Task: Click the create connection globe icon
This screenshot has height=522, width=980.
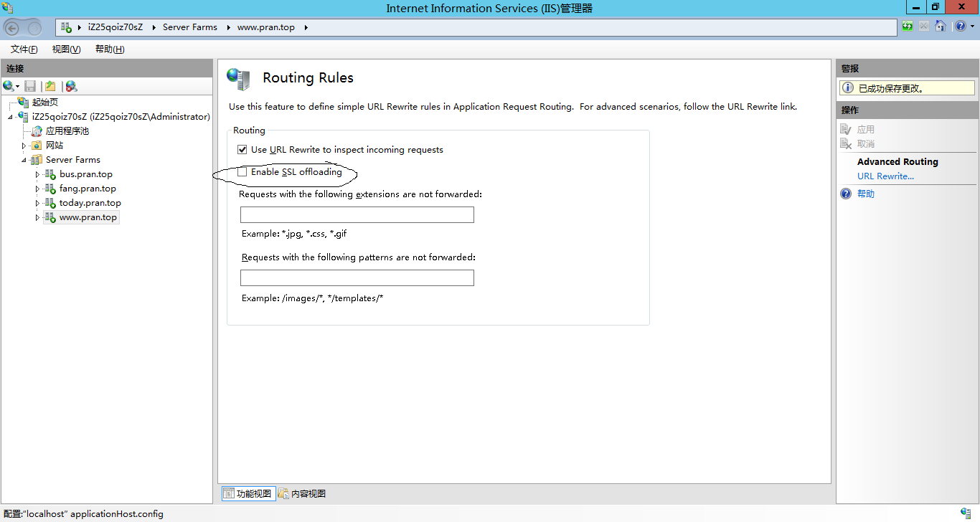Action: pyautogui.click(x=9, y=86)
